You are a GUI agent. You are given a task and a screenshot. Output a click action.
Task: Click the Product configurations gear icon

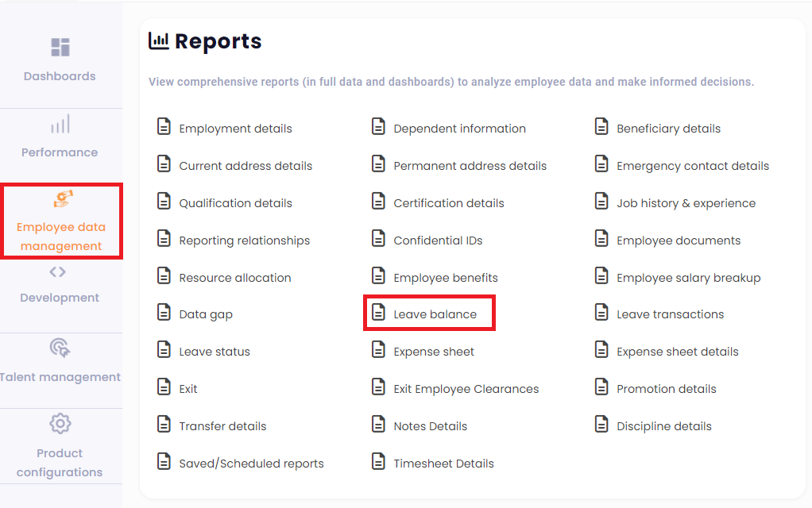(60, 423)
